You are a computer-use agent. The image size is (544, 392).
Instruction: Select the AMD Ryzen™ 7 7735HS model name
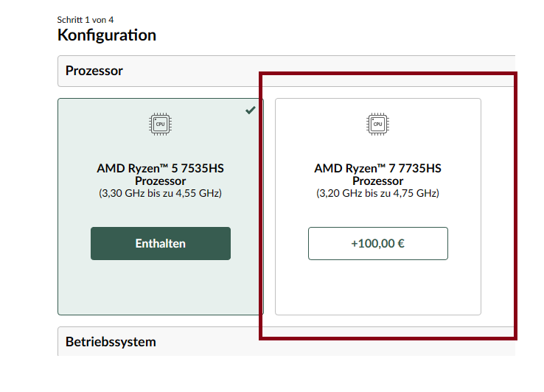[x=377, y=168]
